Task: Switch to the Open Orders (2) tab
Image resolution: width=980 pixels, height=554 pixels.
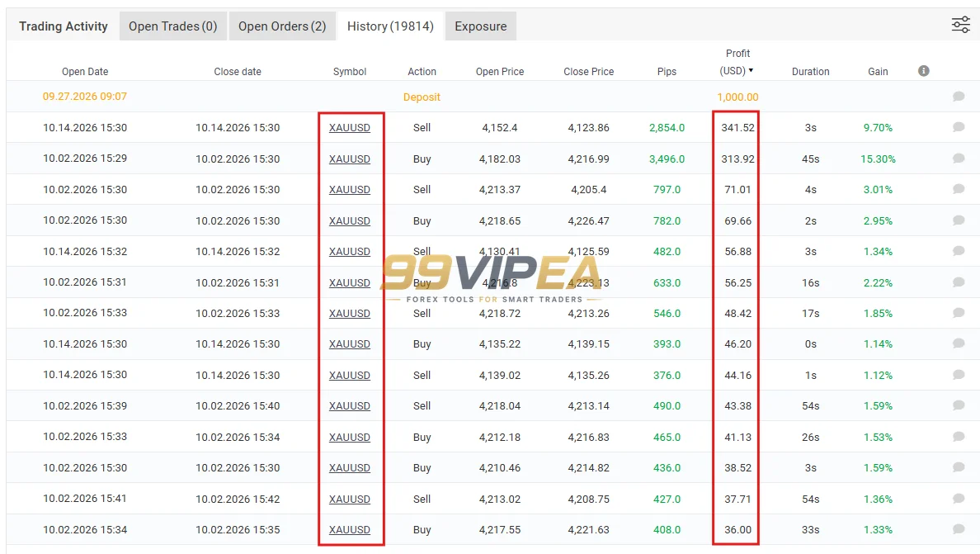Action: point(282,26)
